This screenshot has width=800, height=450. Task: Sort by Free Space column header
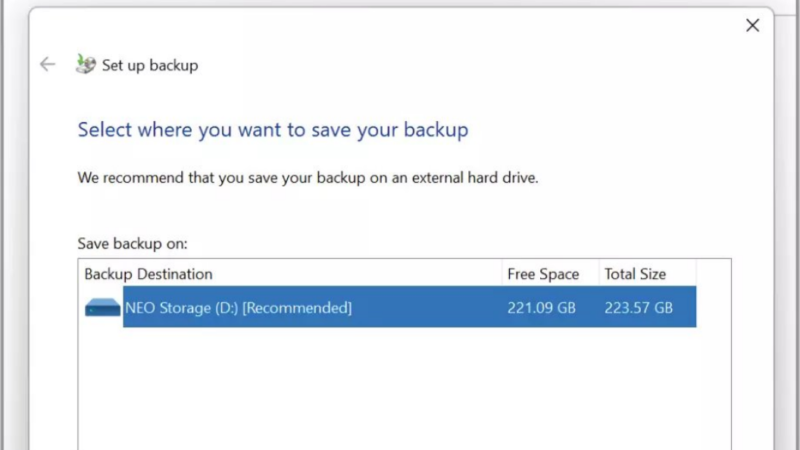coord(543,274)
